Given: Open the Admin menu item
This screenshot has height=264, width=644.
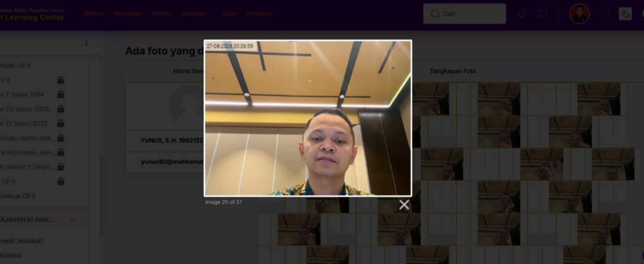Looking at the screenshot, I should coord(161,14).
